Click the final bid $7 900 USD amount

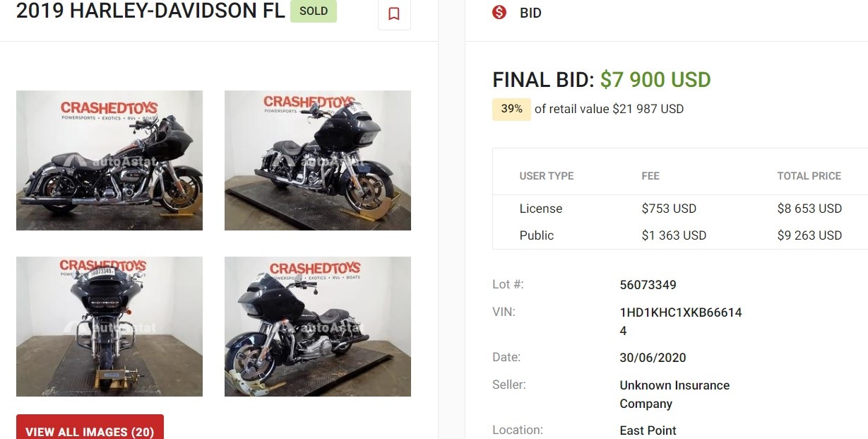[x=655, y=80]
